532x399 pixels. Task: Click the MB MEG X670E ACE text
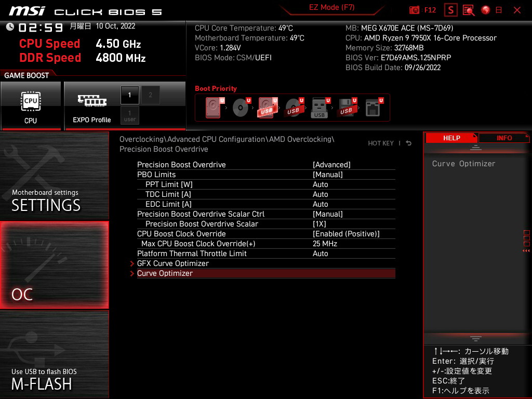tap(400, 28)
